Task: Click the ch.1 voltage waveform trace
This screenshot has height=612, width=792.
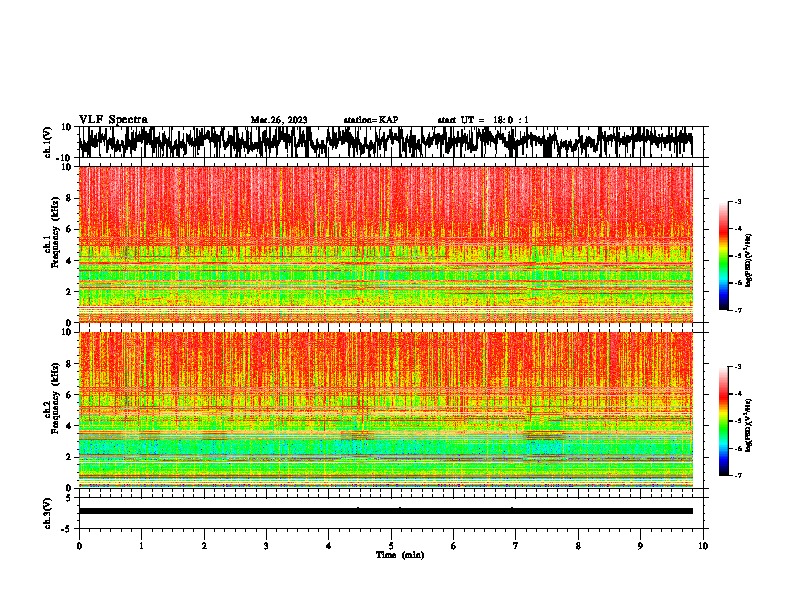Action: click(x=385, y=142)
